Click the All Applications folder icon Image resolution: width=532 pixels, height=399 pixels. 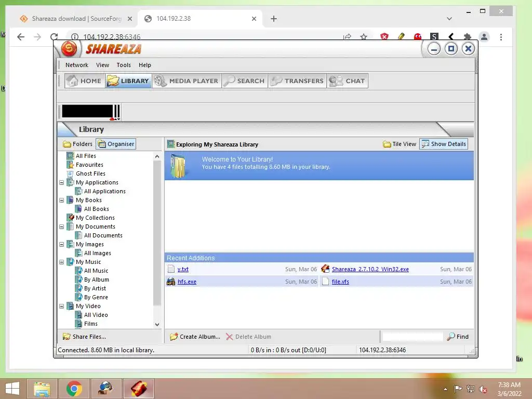click(x=78, y=191)
